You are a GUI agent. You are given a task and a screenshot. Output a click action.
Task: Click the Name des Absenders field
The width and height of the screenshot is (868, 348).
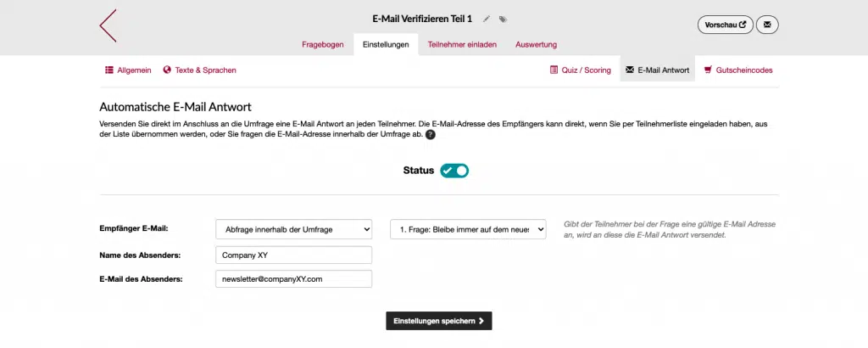tap(294, 255)
